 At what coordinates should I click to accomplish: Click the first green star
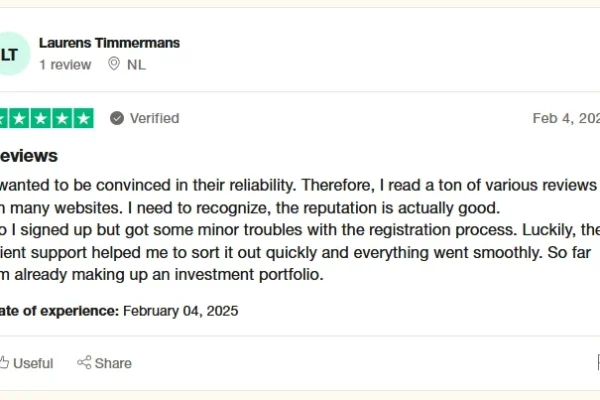tap(4, 118)
